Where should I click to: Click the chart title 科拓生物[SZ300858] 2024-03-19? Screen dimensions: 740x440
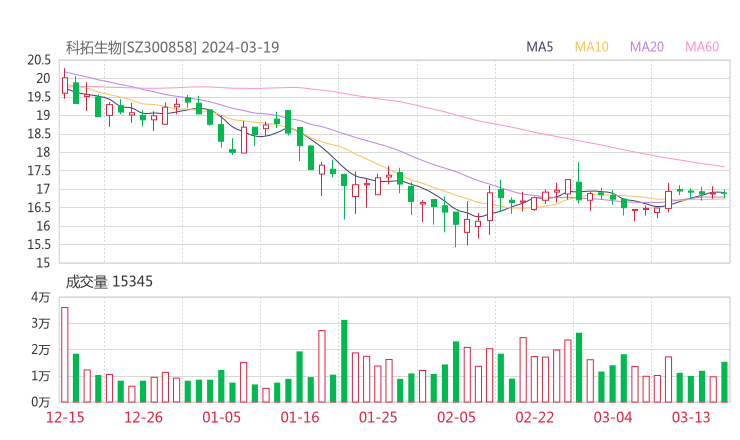[172, 47]
